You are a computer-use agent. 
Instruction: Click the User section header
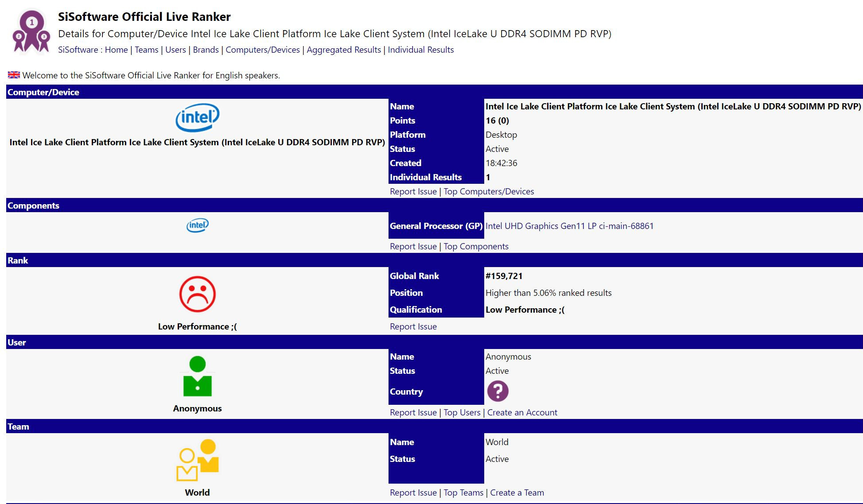435,342
